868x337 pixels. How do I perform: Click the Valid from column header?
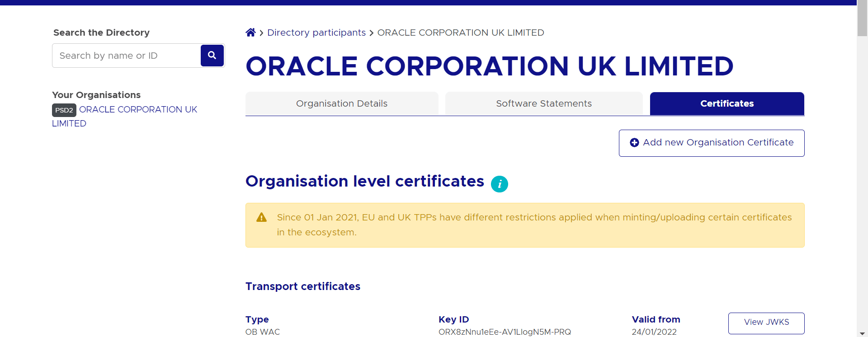click(x=656, y=319)
